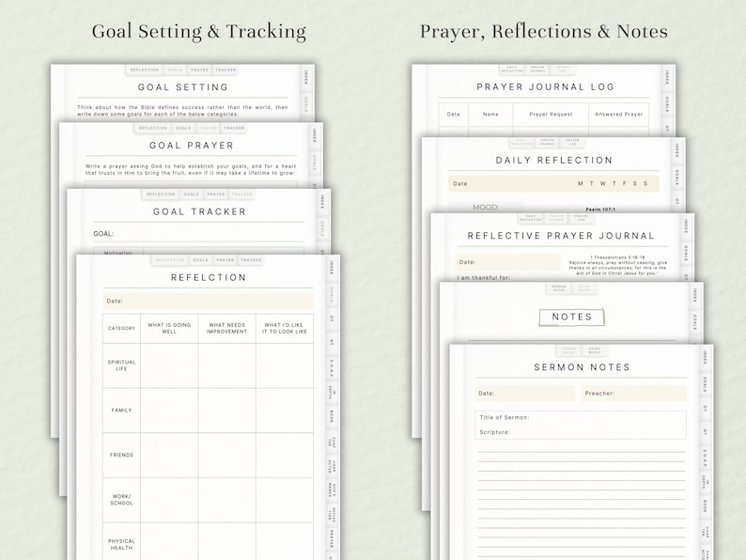The image size is (746, 560).
Task: Click the Title of Sermon field
Action: tap(581, 417)
